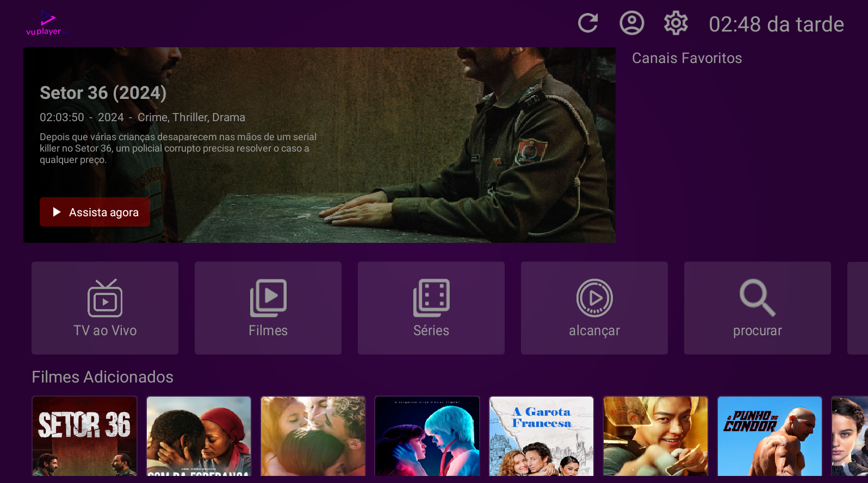Open the alcançar catch-up tile

click(x=594, y=308)
